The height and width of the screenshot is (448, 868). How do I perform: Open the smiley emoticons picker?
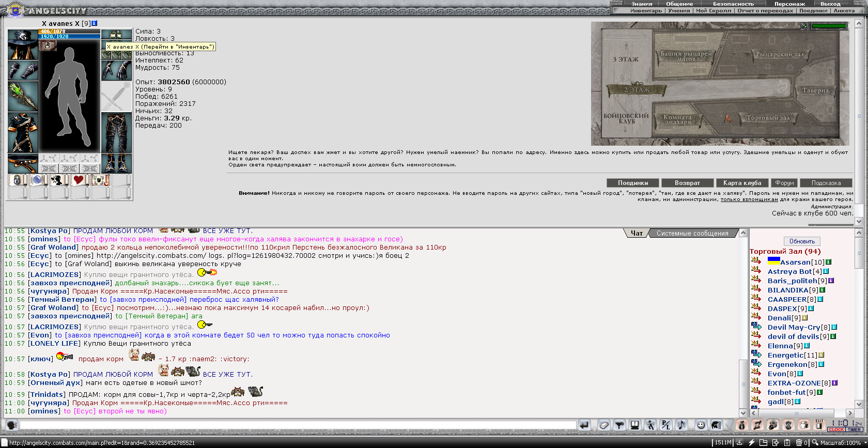click(x=701, y=425)
